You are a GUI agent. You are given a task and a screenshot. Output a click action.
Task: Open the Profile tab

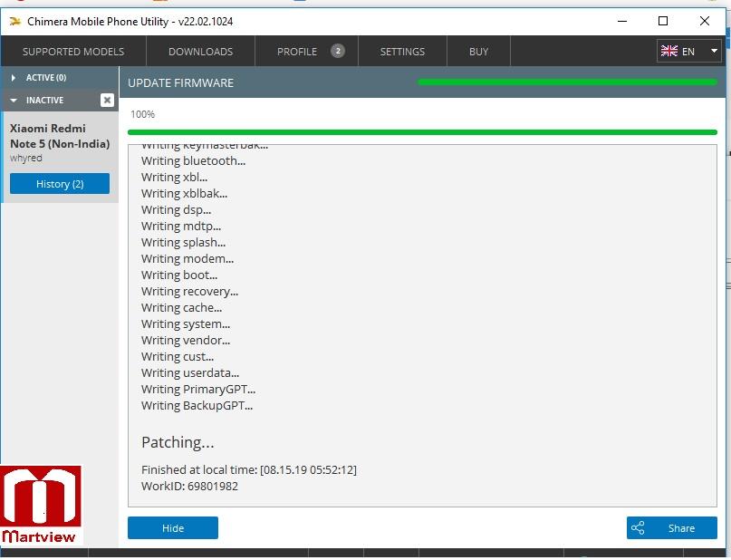coord(306,52)
